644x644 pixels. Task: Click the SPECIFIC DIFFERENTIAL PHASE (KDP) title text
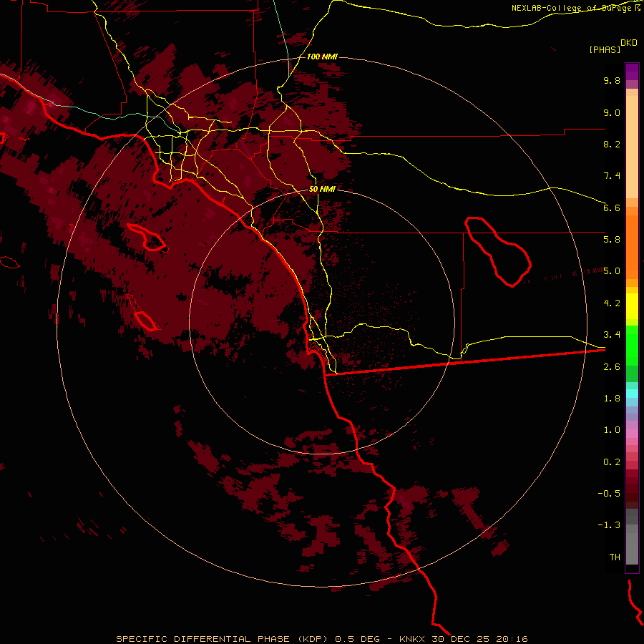(x=223, y=639)
